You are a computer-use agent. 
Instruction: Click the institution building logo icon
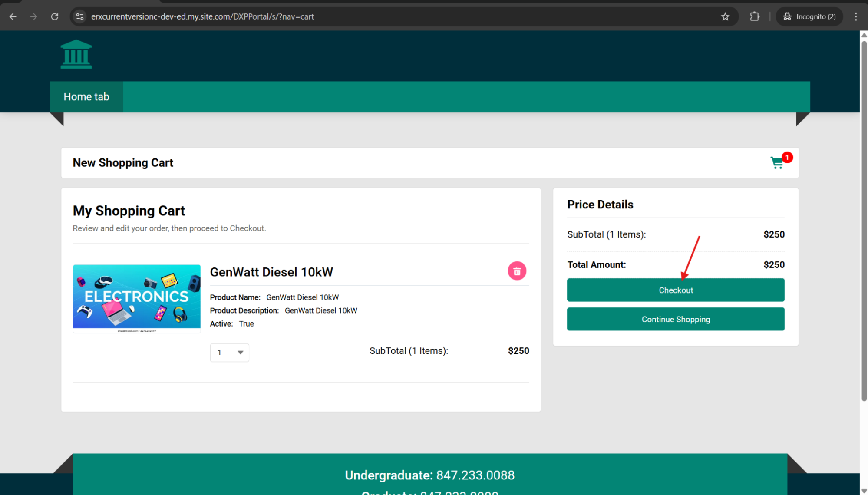(76, 54)
